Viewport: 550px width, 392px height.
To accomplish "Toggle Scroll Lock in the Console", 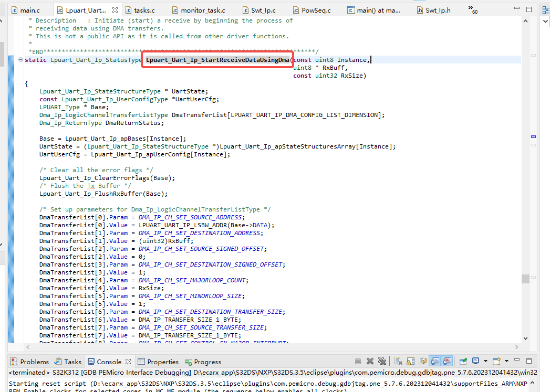I will pyautogui.click(x=410, y=361).
